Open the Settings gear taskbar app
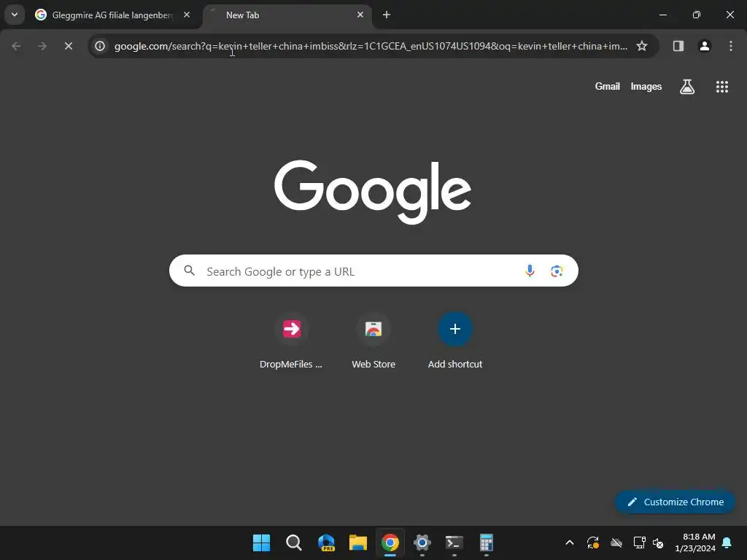The image size is (747, 560). tap(422, 542)
